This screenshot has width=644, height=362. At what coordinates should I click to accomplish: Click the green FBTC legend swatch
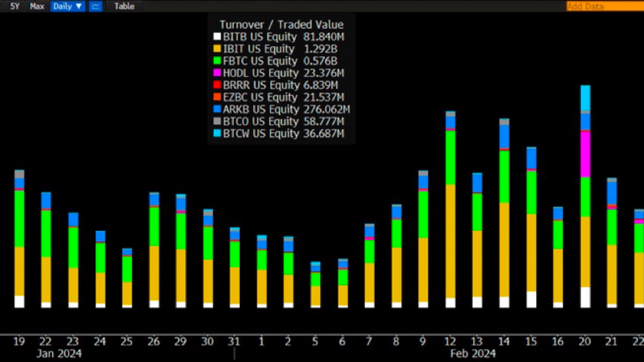(217, 61)
